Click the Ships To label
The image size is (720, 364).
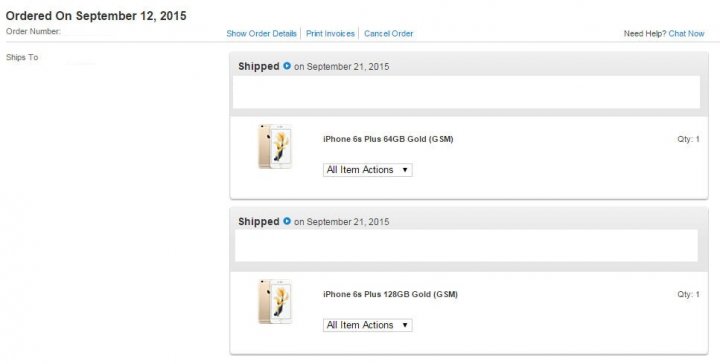coord(22,57)
